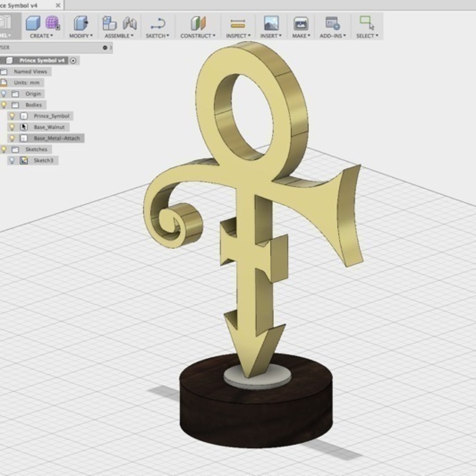The height and width of the screenshot is (476, 476).
Task: Click the Named Views folder icon
Action: pos(4,71)
